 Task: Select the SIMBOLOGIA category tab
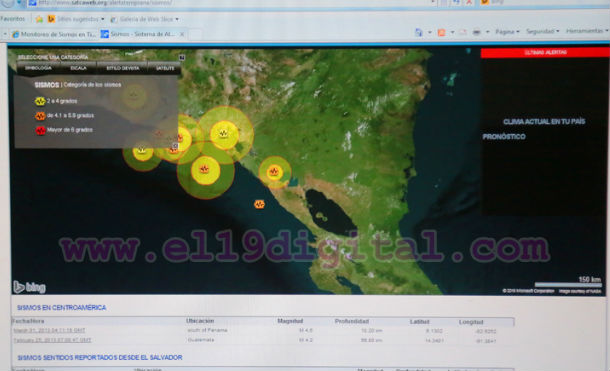point(38,68)
